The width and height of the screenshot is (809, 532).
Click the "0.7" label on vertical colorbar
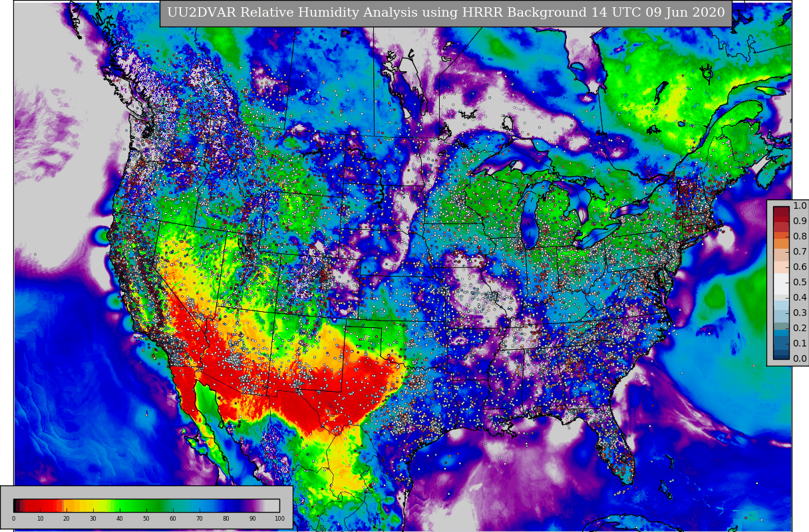[800, 252]
